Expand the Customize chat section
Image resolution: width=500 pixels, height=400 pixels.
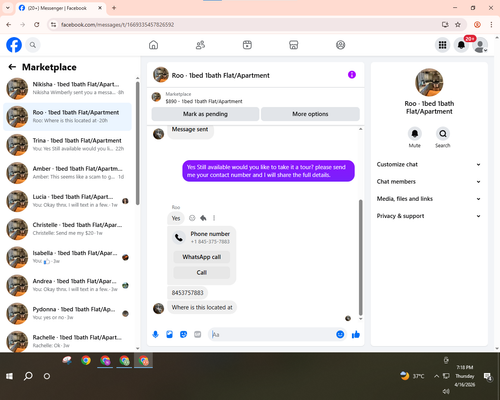429,164
